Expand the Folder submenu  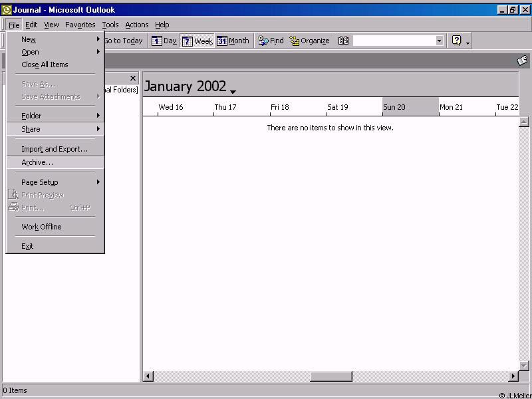click(55, 116)
